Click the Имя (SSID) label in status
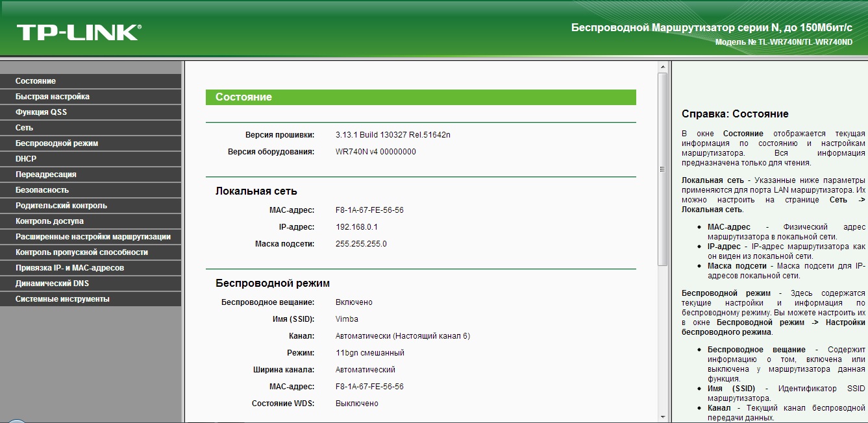868x423 pixels. (293, 319)
